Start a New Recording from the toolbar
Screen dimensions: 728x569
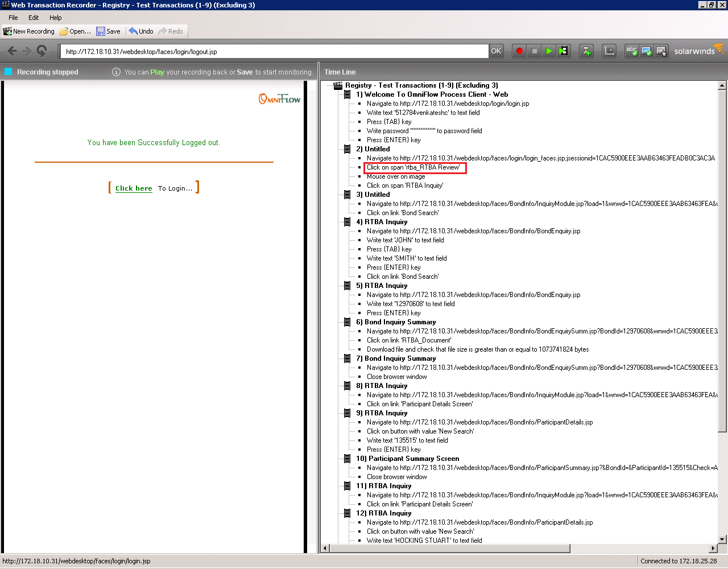28,31
